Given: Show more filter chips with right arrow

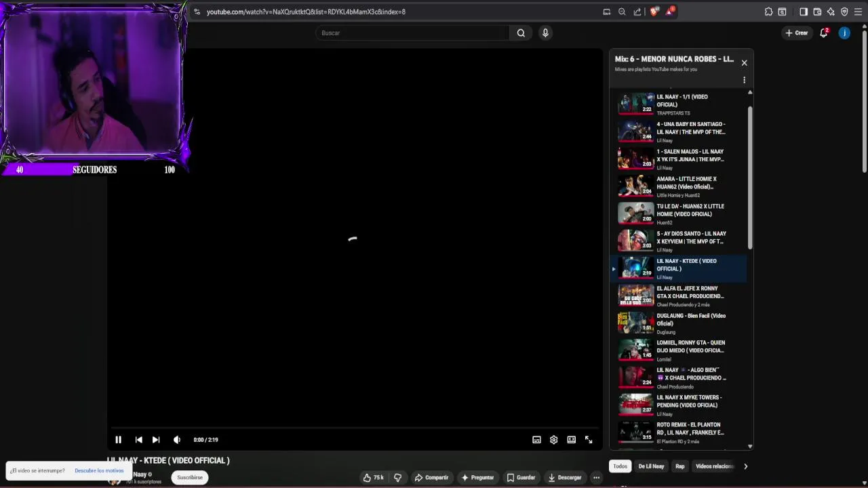Looking at the screenshot, I should 745,466.
